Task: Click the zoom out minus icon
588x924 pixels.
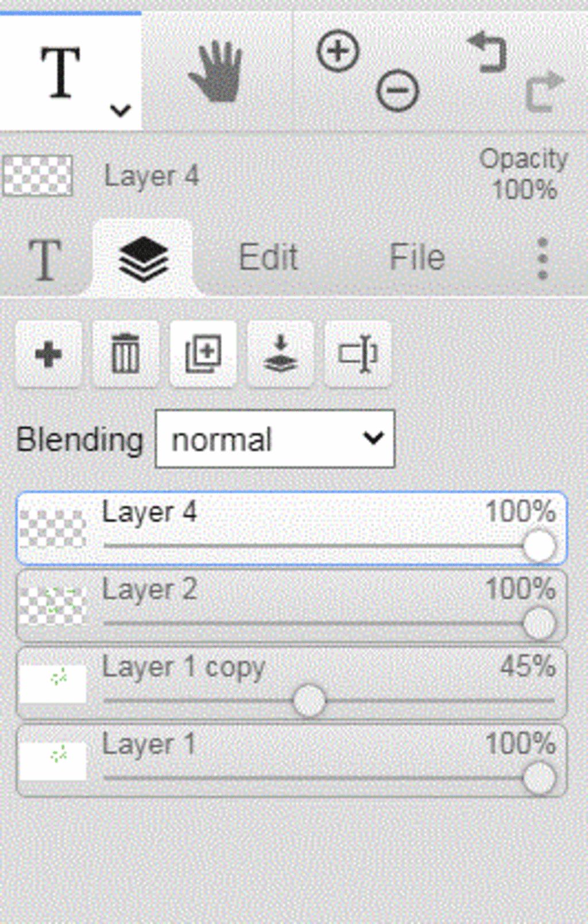Action: click(x=397, y=90)
